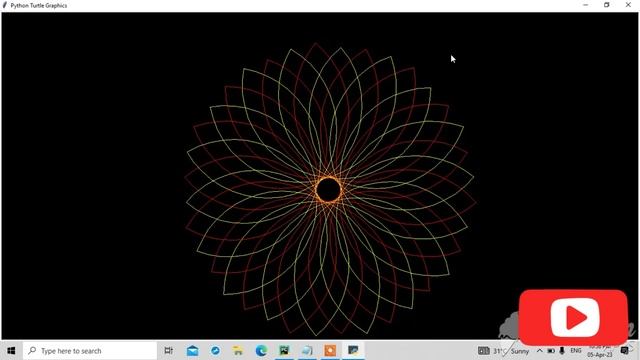Close the Python Turtle Graphics window

point(628,5)
